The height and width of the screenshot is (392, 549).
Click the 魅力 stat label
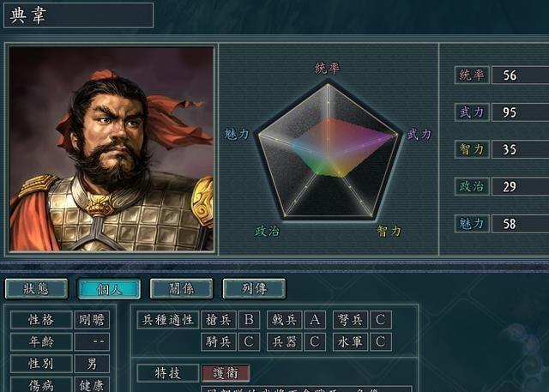coord(472,224)
